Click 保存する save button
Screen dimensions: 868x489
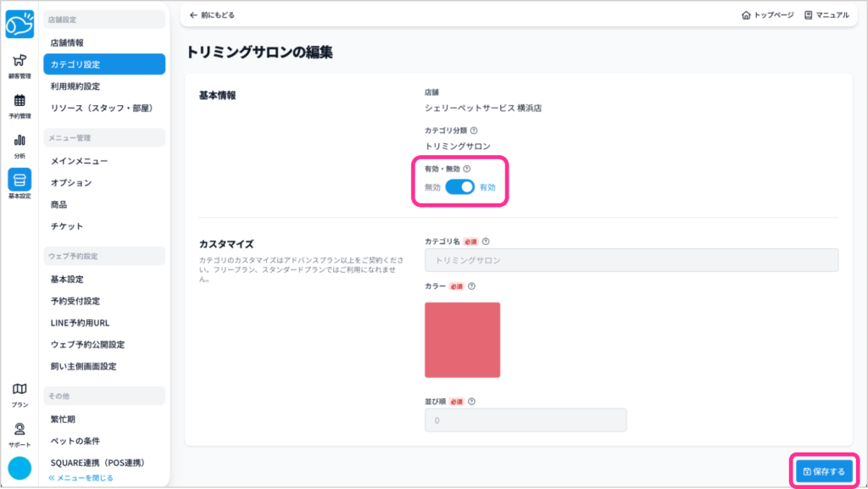[824, 471]
